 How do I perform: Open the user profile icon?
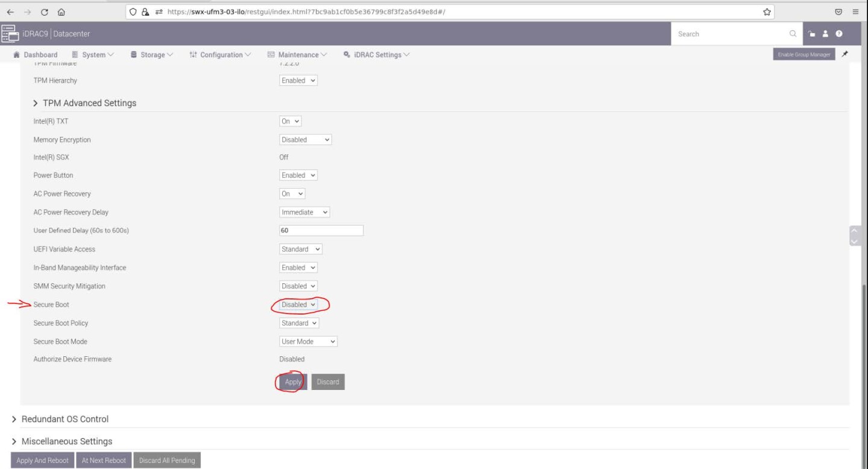pos(825,34)
